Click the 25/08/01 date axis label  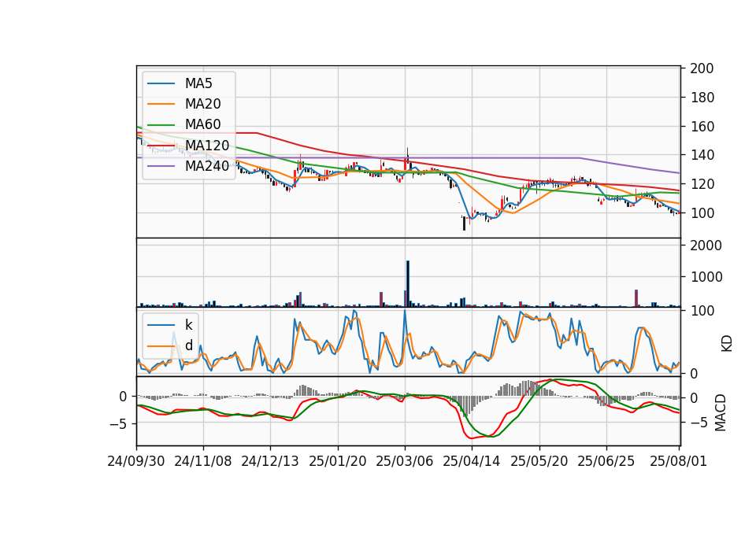[x=678, y=461]
